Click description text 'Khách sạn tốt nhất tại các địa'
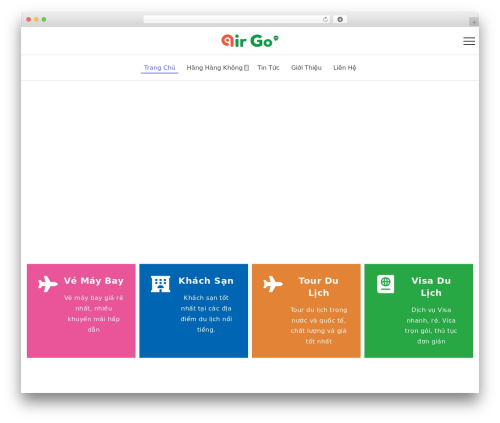This screenshot has width=500, height=423. (206, 303)
